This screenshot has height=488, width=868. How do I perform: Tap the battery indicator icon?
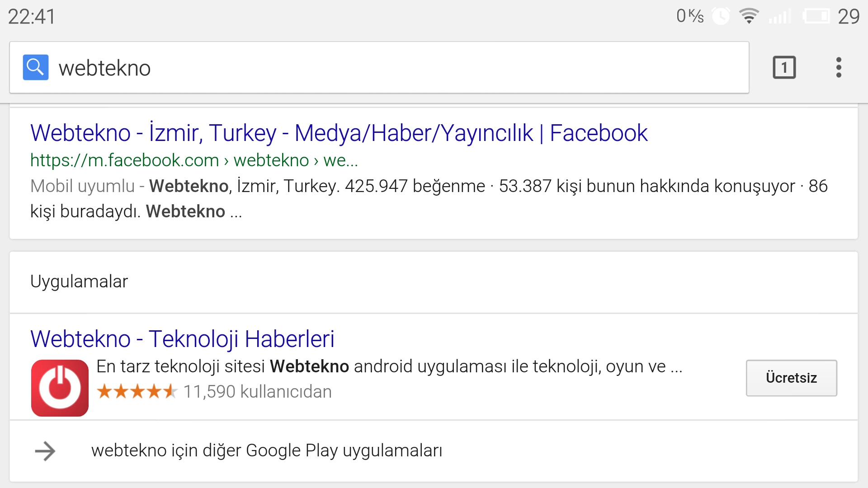[816, 16]
